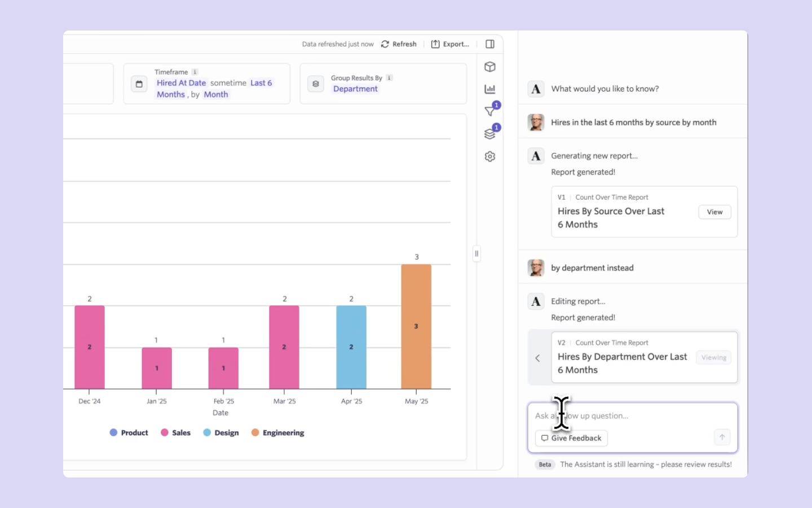Open the Department grouping dropdown

pos(355,89)
